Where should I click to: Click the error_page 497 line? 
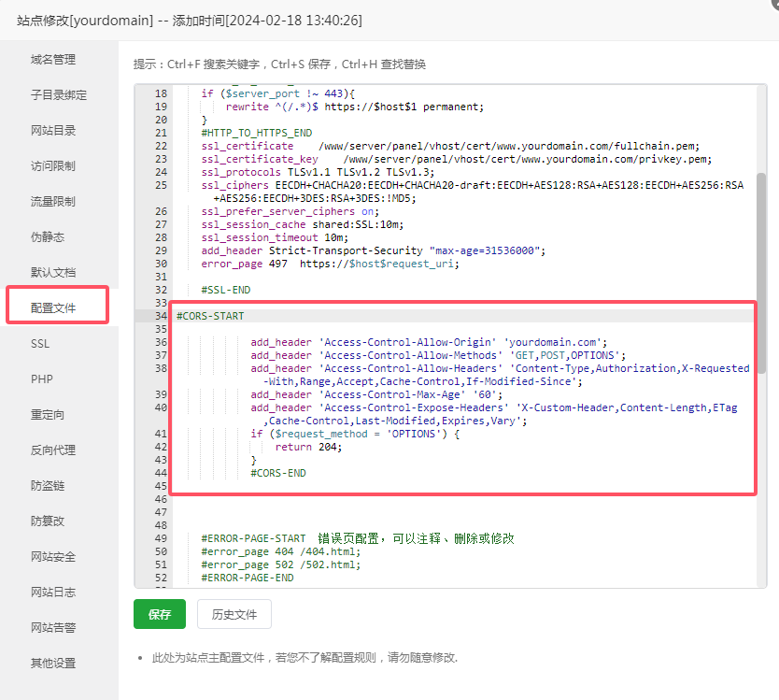331,264
